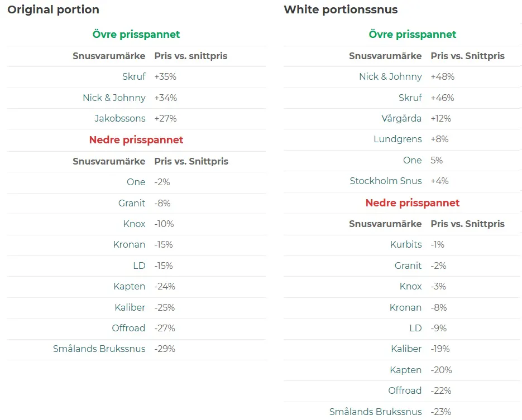522x420 pixels.
Task: Click the Vårgårda snus brand link
Action: [x=401, y=118]
